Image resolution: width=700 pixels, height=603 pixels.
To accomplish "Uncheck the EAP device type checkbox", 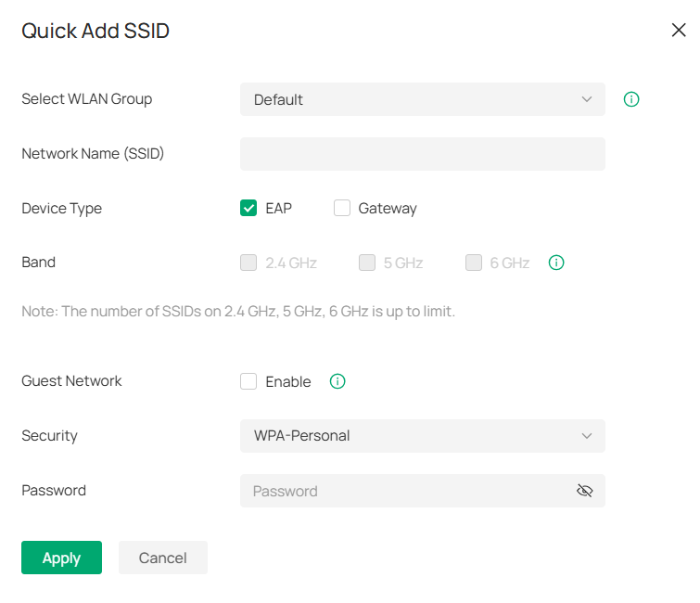I will click(x=248, y=208).
